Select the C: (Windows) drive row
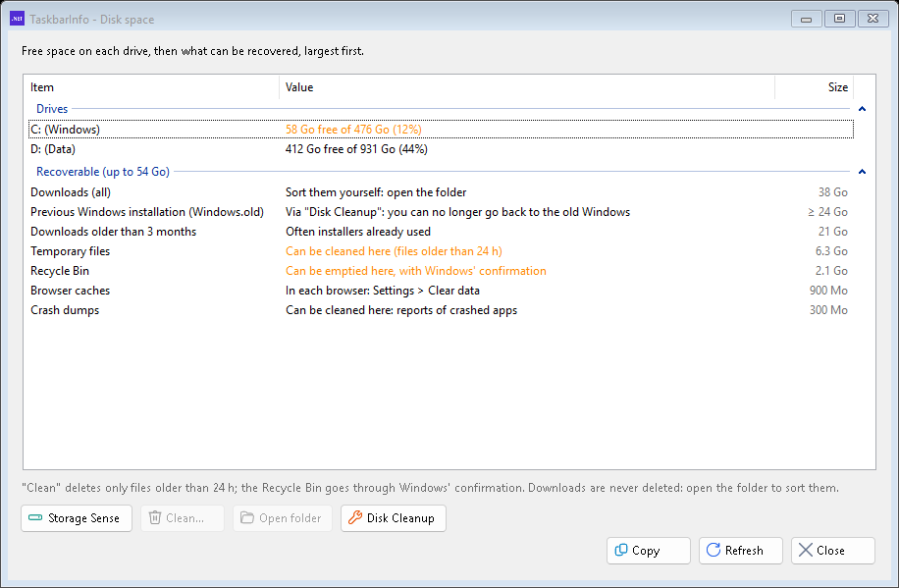 click(x=441, y=129)
